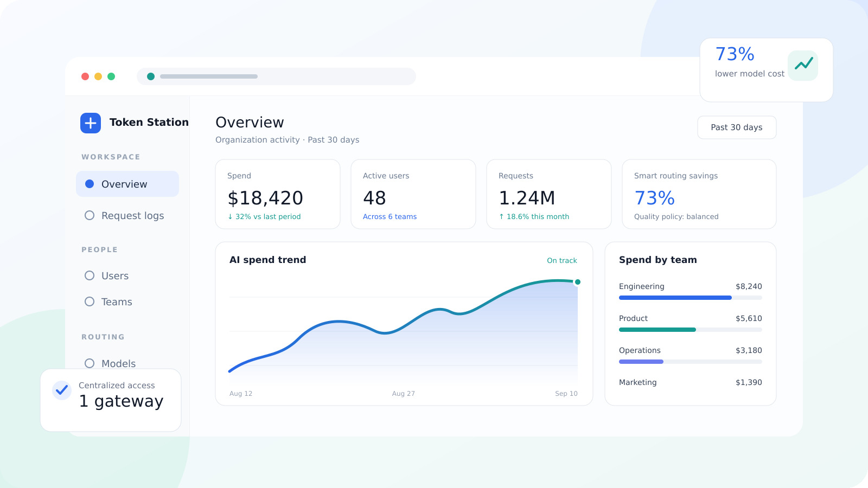Viewport: 868px width, 488px height.
Task: Click the AI spend trend heading
Action: tap(268, 260)
